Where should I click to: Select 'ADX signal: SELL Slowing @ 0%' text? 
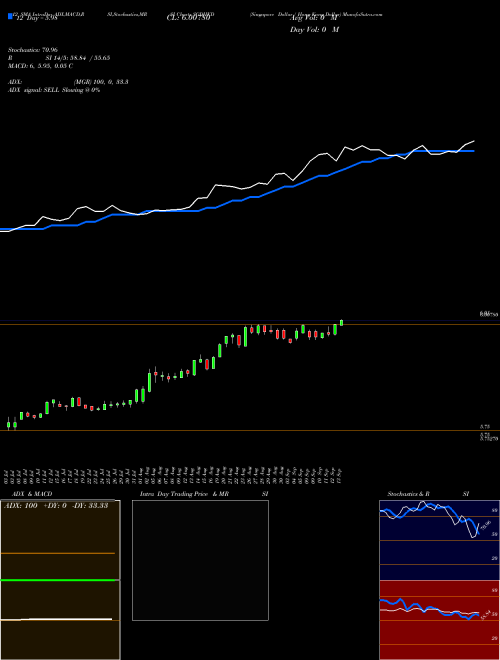[x=54, y=90]
